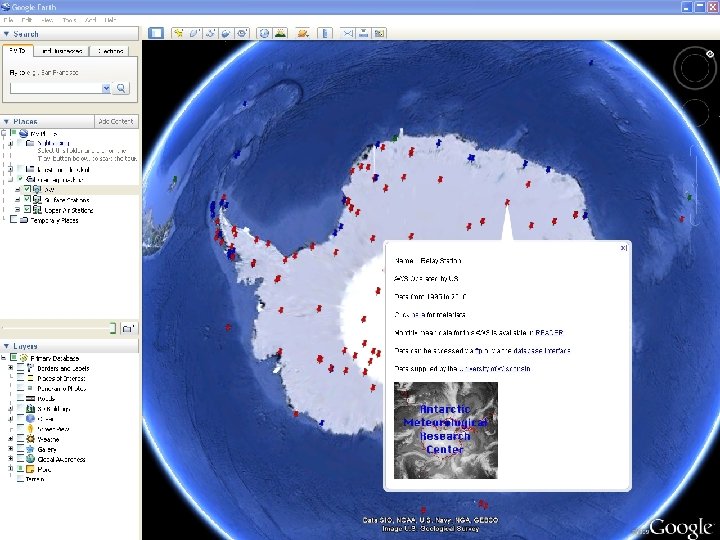This screenshot has height=540, width=720.
Task: Uncheck the Upper Air Stations checkbox
Action: [28, 210]
